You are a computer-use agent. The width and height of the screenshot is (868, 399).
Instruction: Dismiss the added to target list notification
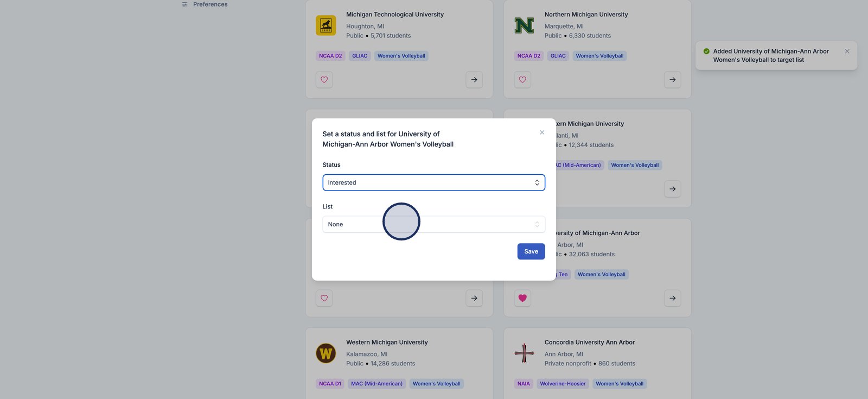click(x=847, y=52)
